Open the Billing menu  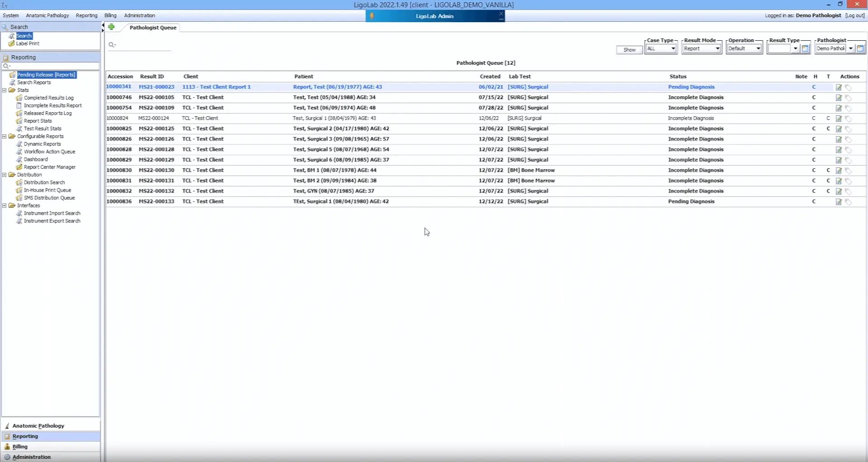[x=110, y=15]
